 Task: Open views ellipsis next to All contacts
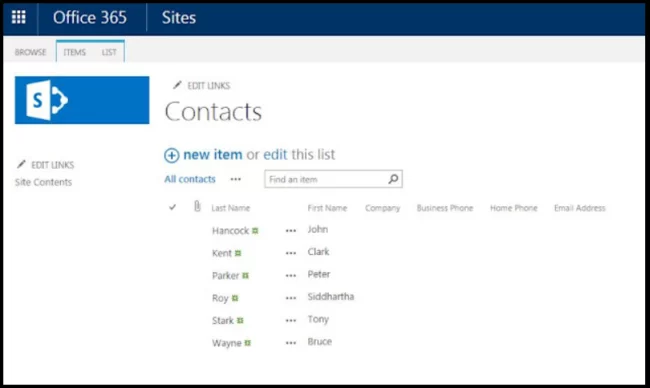[236, 179]
